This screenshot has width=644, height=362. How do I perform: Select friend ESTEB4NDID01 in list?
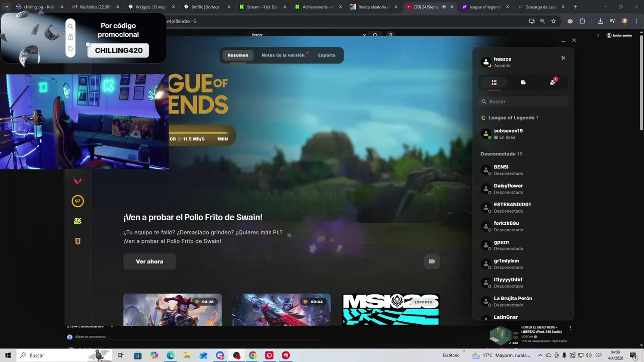coord(523,207)
